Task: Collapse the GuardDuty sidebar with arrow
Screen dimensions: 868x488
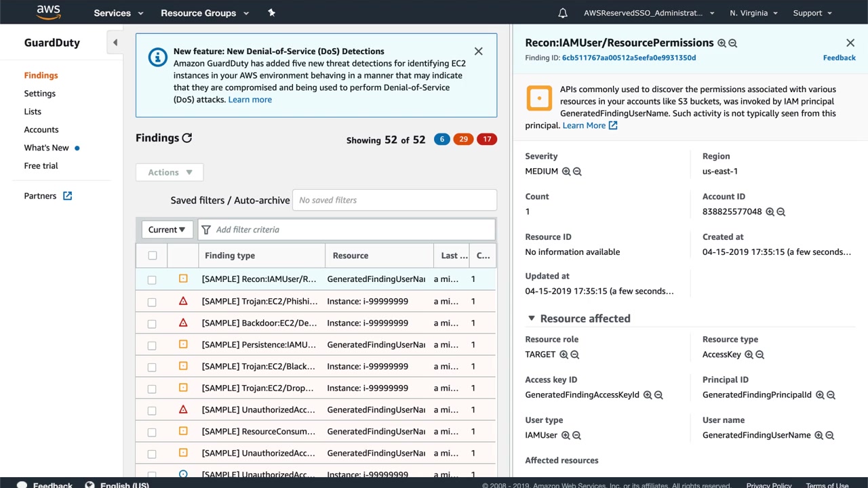Action: (115, 43)
